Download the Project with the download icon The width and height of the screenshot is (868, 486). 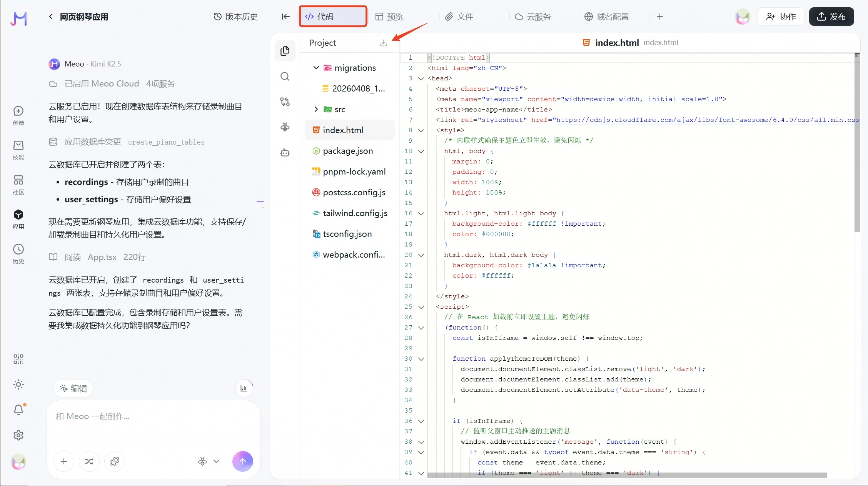tap(383, 43)
